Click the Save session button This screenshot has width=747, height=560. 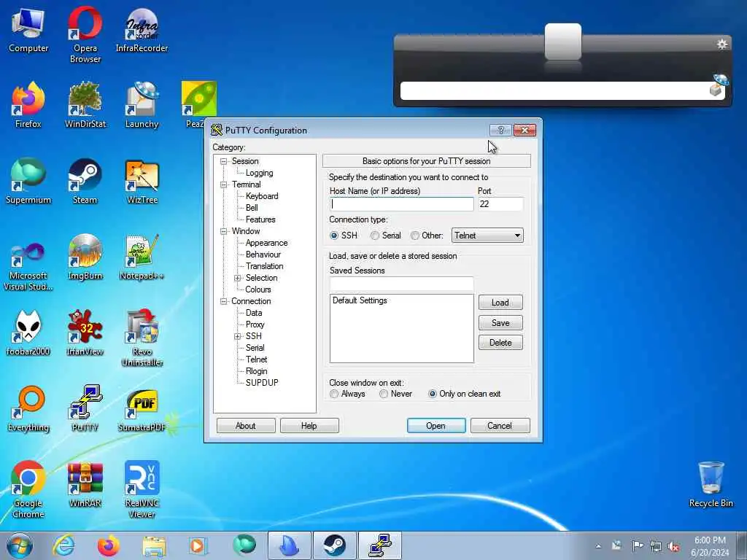tap(500, 323)
